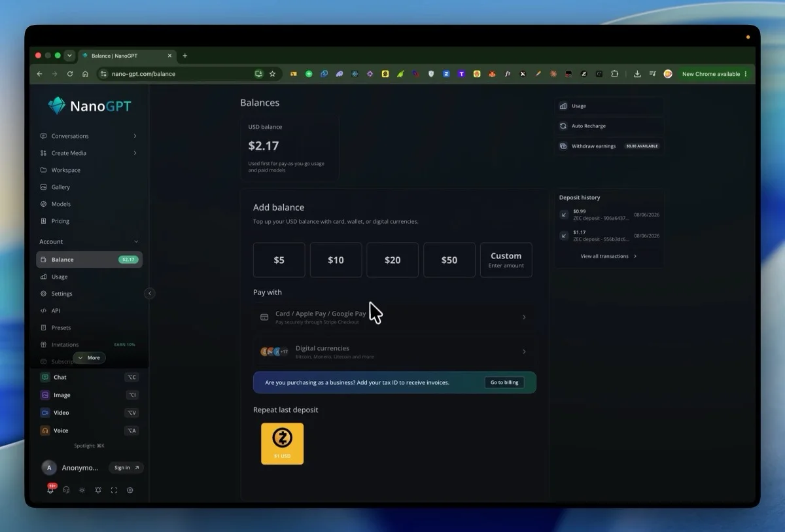Open Gallery in sidebar
The width and height of the screenshot is (785, 532).
point(89,187)
